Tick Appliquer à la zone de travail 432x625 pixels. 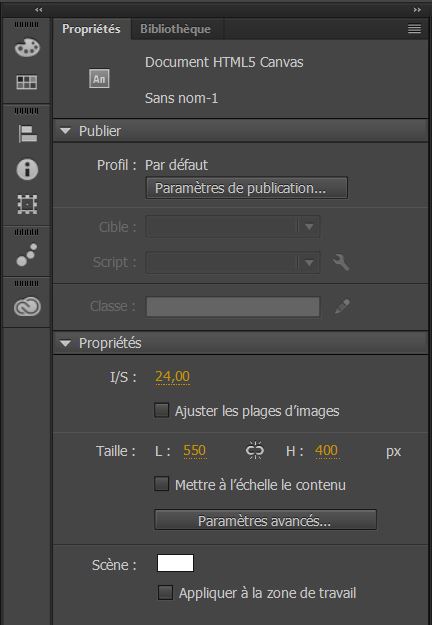[x=165, y=592]
